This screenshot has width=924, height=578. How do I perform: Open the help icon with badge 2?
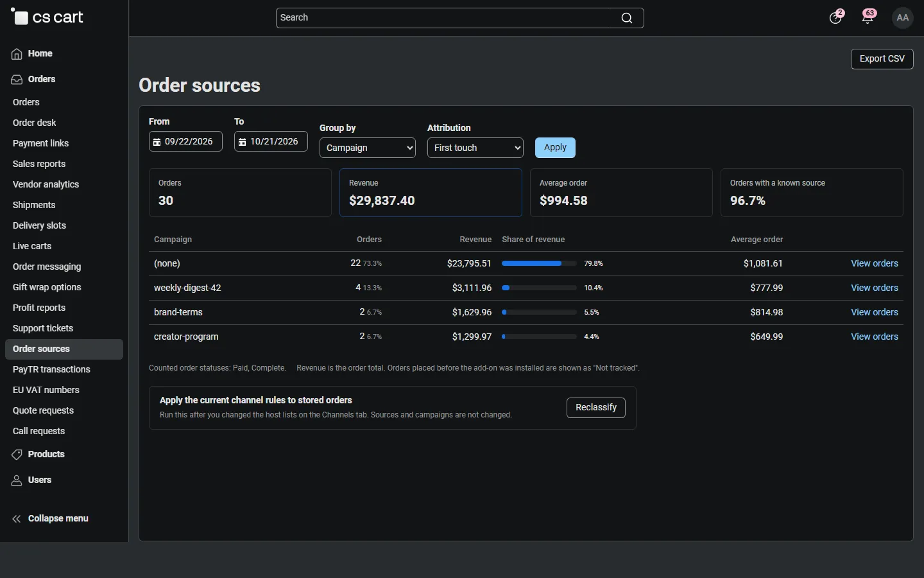pyautogui.click(x=835, y=17)
